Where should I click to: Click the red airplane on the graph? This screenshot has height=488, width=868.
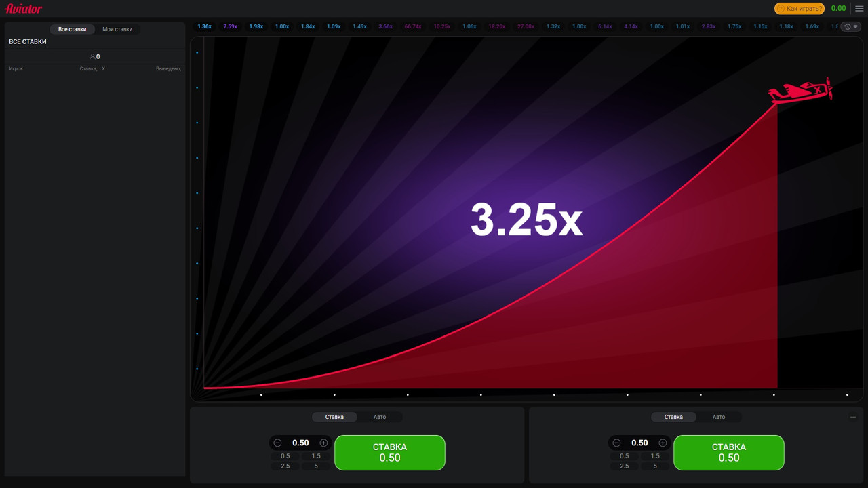click(800, 91)
